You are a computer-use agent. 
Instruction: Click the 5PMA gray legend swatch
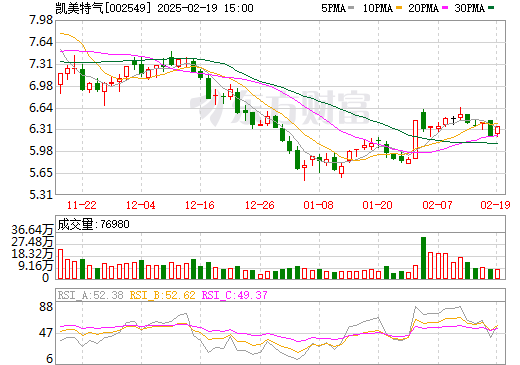point(351,8)
